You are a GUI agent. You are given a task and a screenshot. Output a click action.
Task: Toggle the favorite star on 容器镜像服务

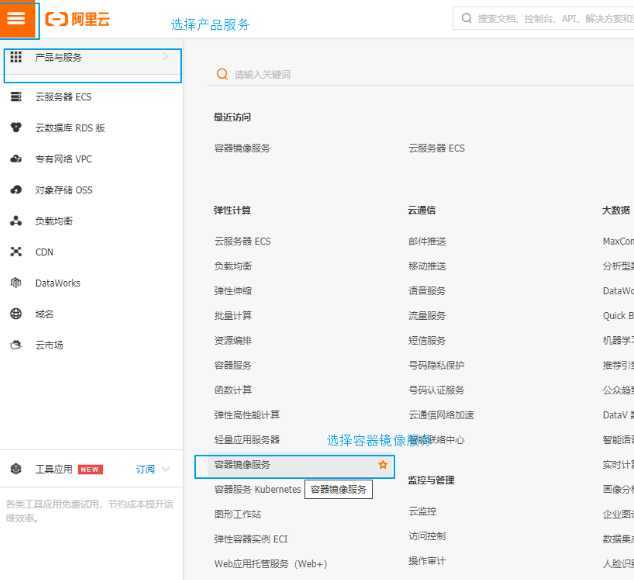(383, 465)
